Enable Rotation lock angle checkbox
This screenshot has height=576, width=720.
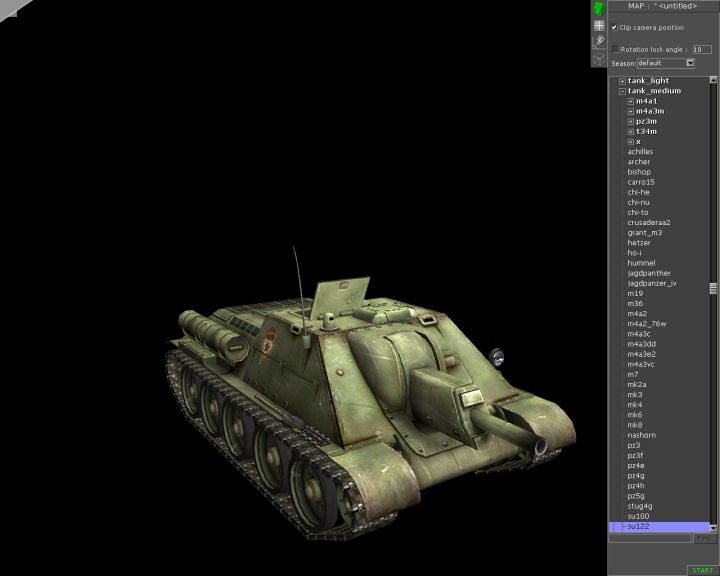pos(615,48)
